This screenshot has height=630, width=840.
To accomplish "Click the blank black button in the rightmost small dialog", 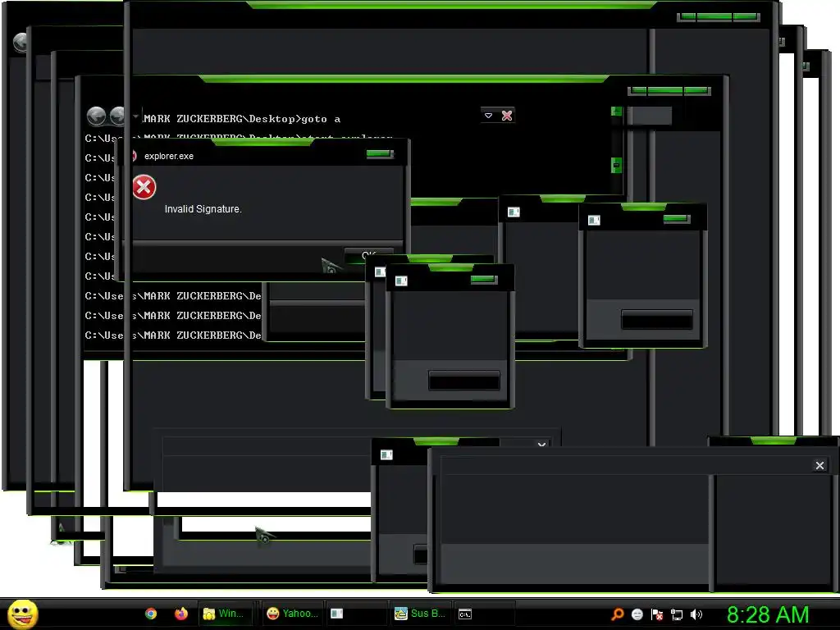I will (x=657, y=319).
